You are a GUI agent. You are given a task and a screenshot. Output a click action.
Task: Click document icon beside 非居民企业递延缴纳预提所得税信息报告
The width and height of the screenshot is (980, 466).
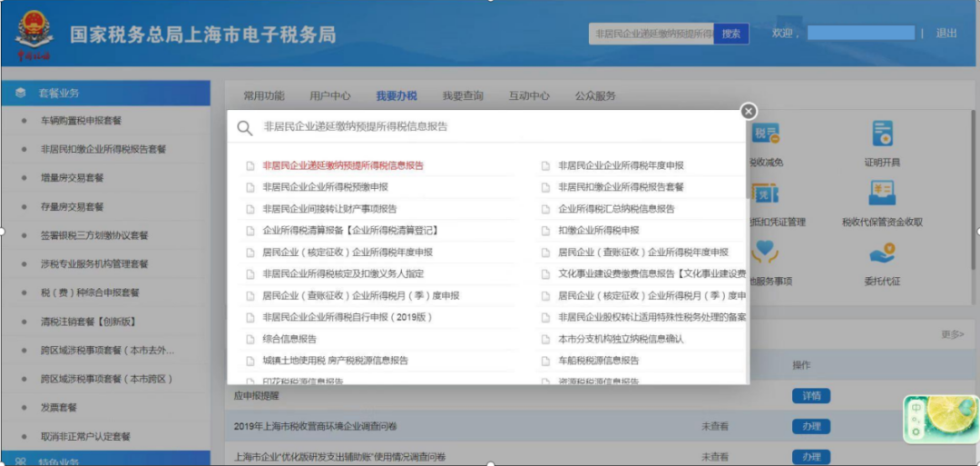(250, 165)
